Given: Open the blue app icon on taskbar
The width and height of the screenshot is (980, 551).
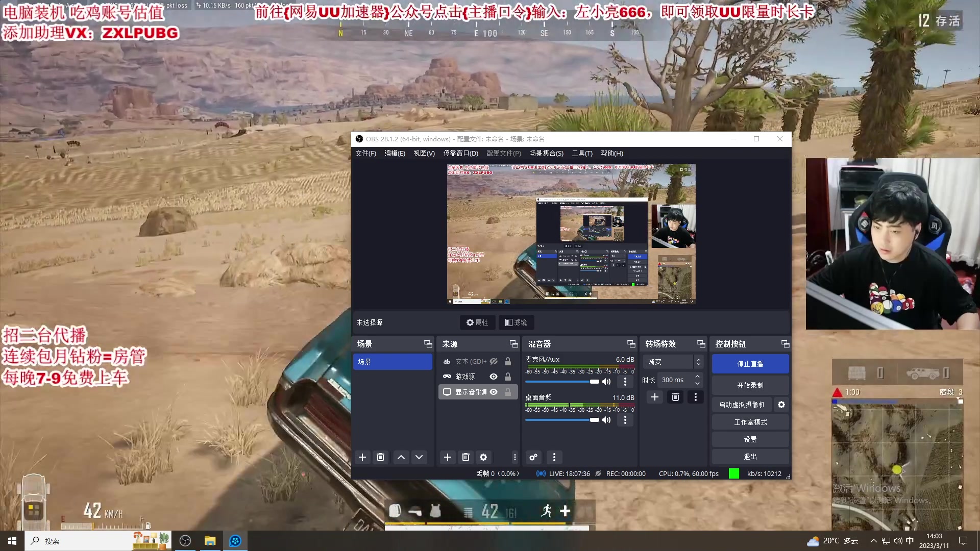Looking at the screenshot, I should point(235,541).
